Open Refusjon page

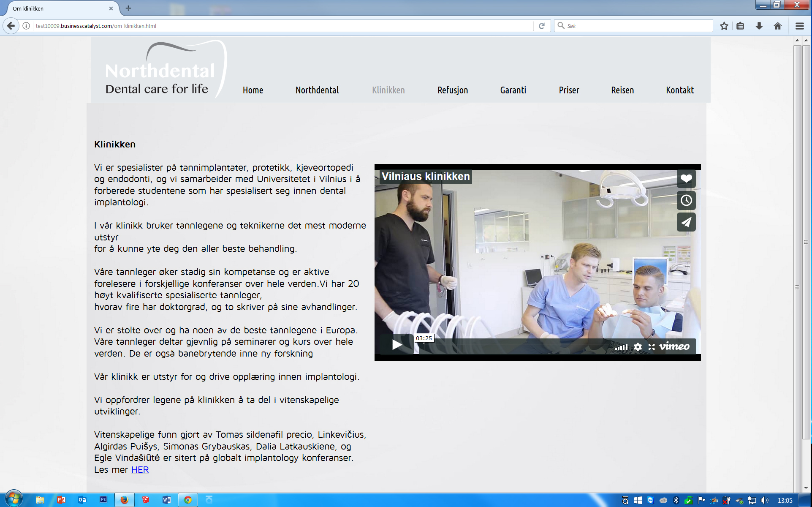tap(453, 90)
